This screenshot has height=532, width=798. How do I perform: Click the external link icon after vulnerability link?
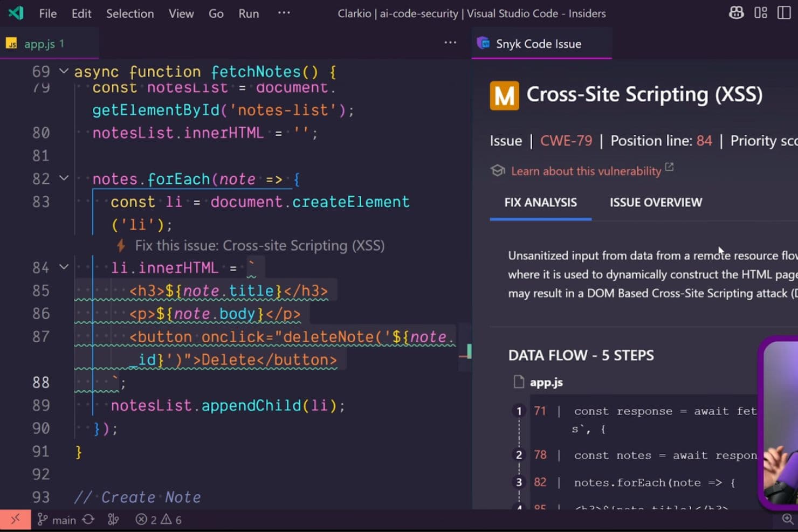(x=669, y=167)
